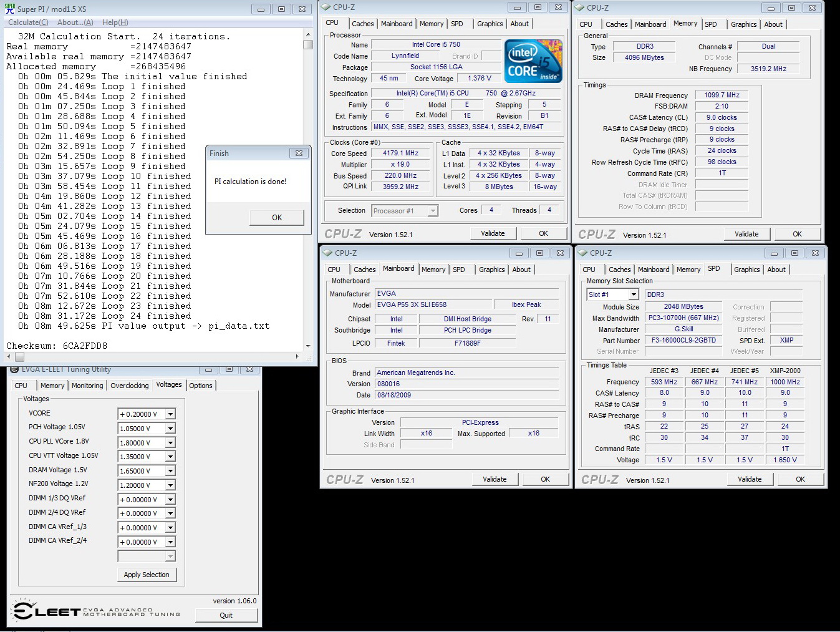Screen dimensions: 840x632
Task: Click the Quit button in E-LEET
Action: click(226, 615)
